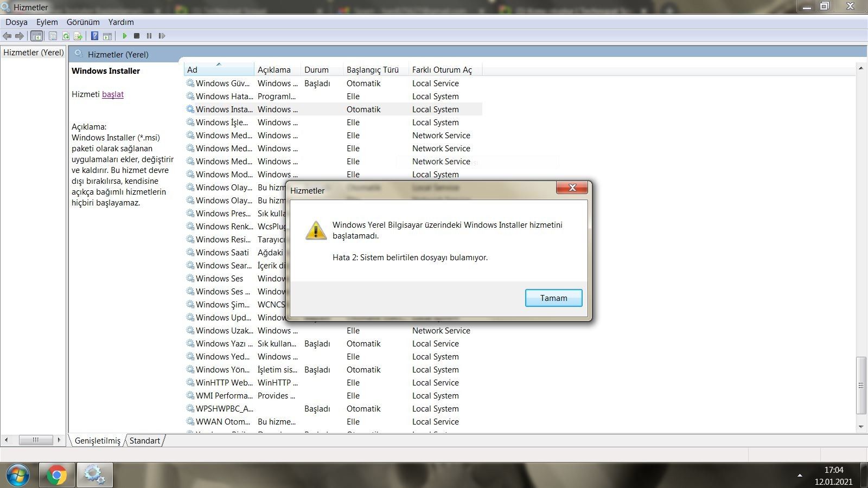Select the Windows Yazı ... service name
Screen dimensions: 868x488
(224, 343)
